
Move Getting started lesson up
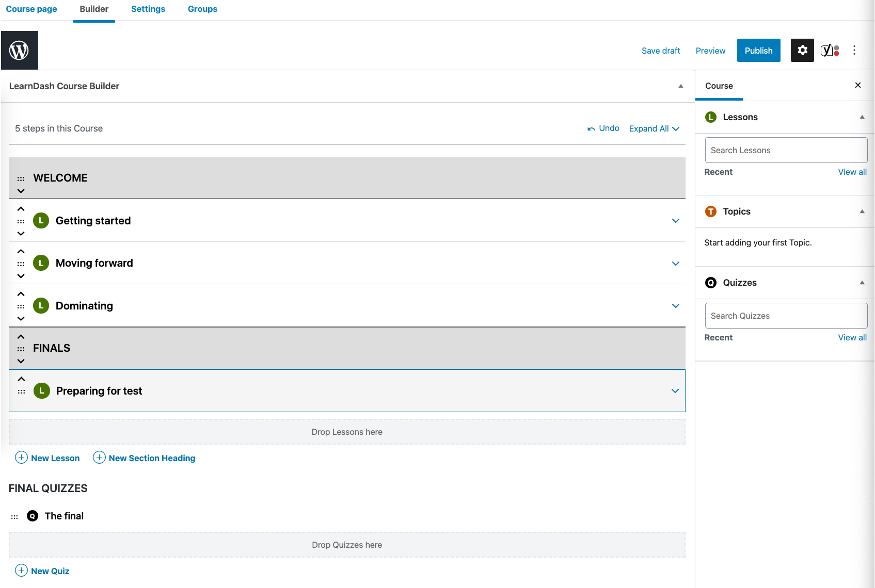click(21, 209)
